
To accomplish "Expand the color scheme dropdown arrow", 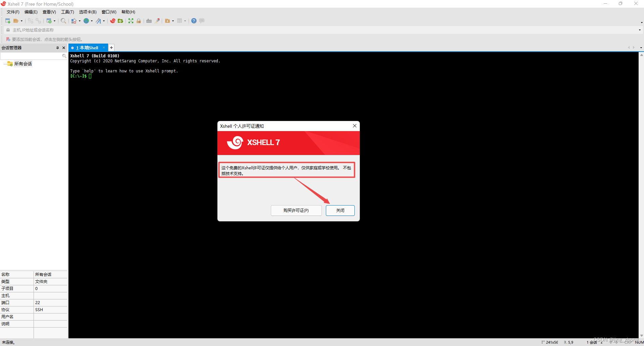I will pos(80,21).
